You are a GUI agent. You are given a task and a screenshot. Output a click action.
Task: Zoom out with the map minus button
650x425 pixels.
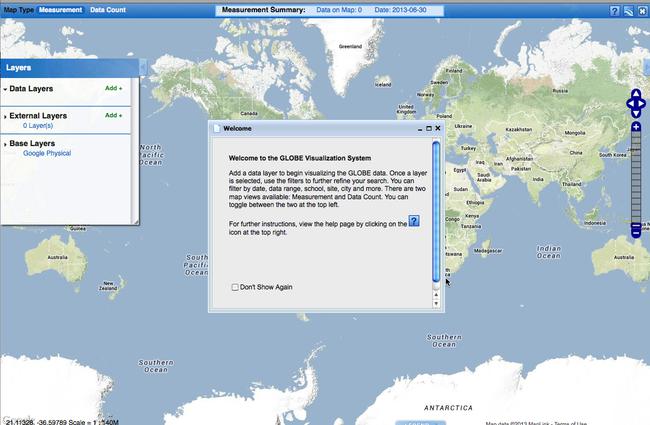[x=636, y=232]
